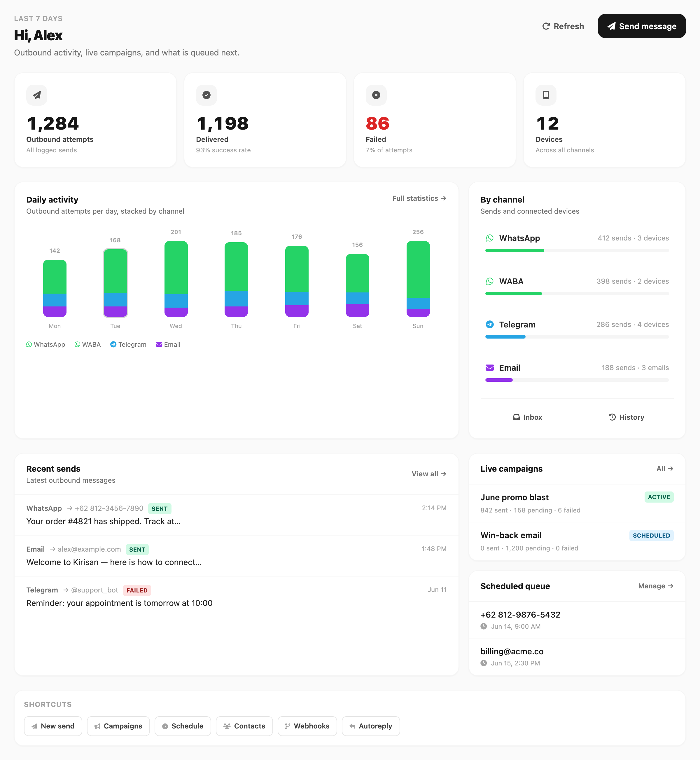
Task: Select the Thu bar in Daily activity
Action: point(236,280)
